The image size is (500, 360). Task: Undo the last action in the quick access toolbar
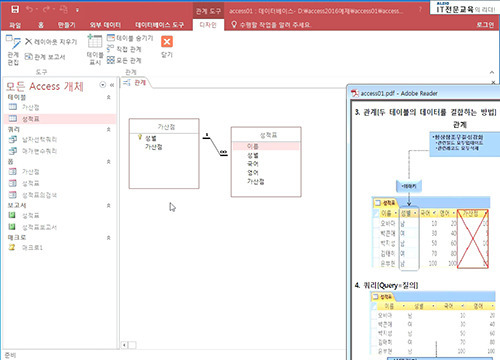[30, 9]
